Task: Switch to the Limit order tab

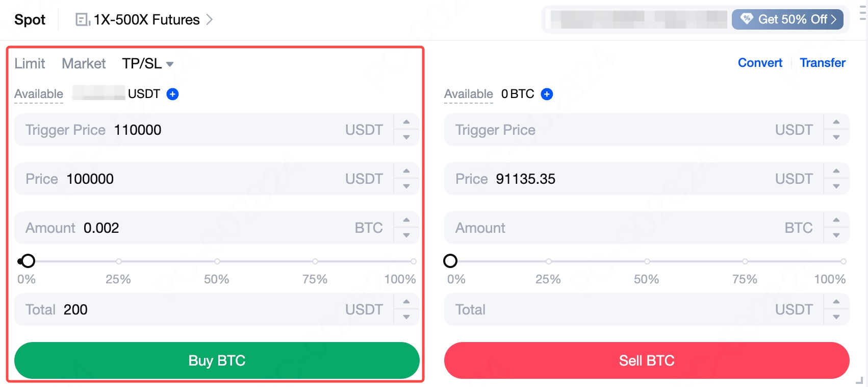Action: 30,64
